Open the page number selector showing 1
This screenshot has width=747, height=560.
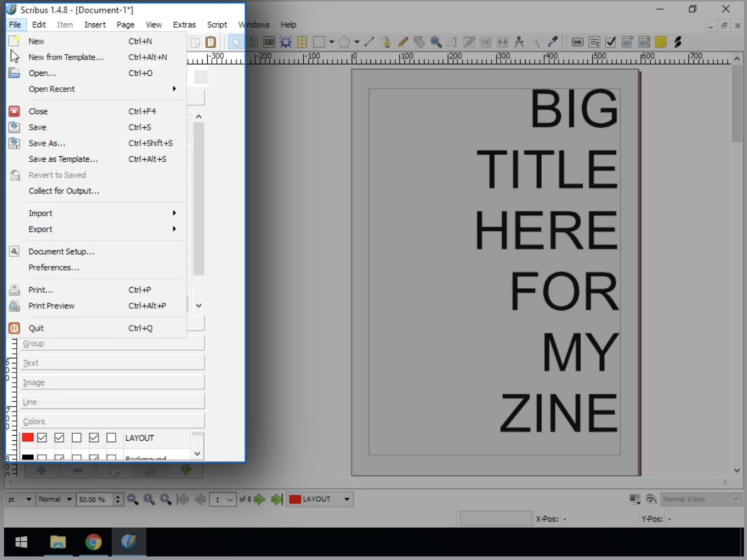[222, 499]
